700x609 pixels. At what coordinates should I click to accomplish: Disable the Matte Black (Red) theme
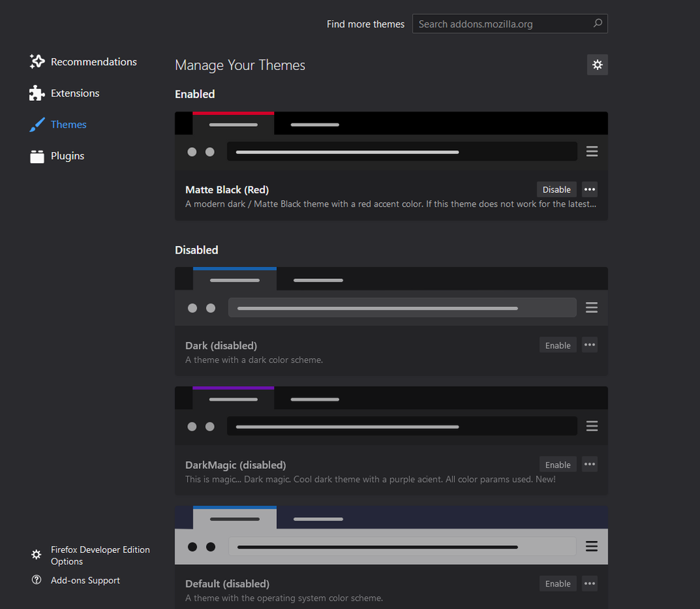tap(556, 189)
